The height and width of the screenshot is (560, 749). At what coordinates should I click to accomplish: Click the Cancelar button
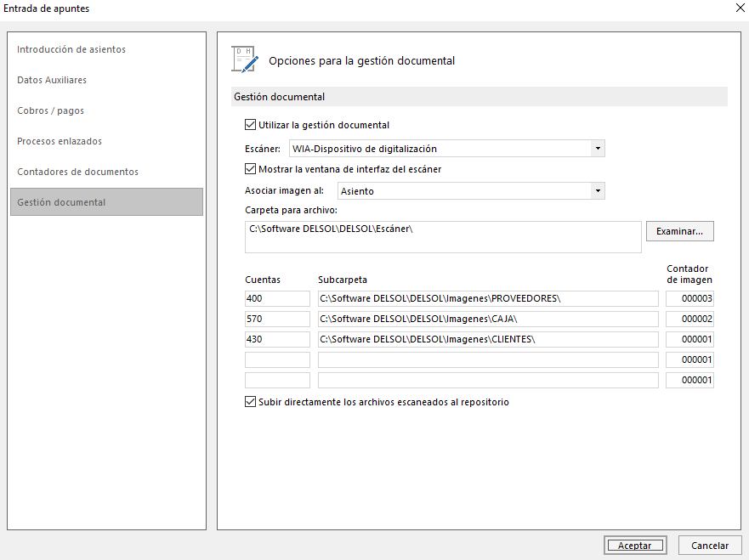(710, 546)
